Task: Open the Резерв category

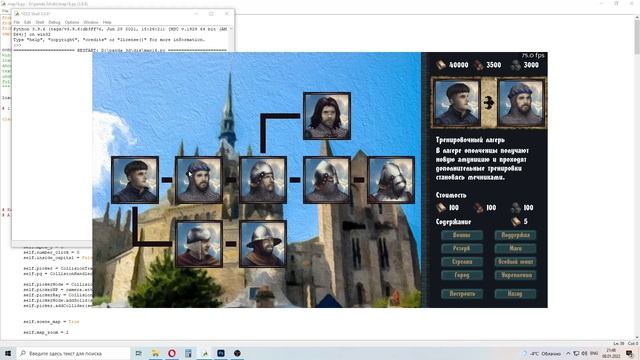Action: [x=462, y=248]
